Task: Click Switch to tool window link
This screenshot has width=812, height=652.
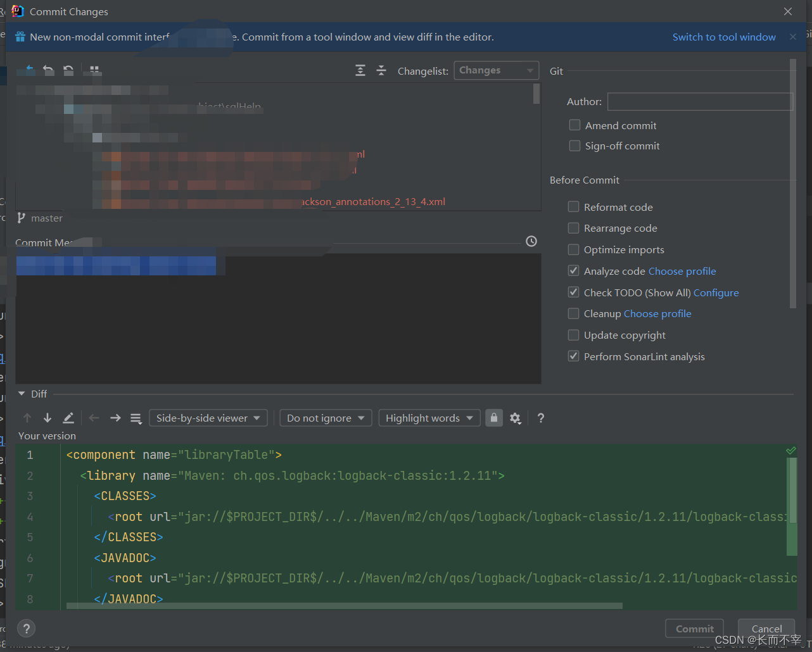Action: [724, 37]
